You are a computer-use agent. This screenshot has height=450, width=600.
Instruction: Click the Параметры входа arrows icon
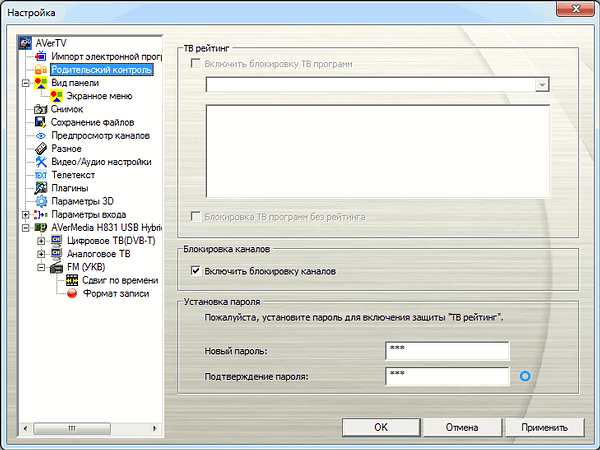pyautogui.click(x=41, y=214)
